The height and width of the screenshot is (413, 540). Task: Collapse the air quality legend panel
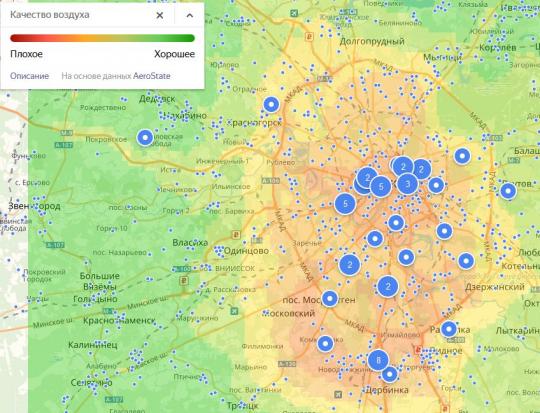189,15
